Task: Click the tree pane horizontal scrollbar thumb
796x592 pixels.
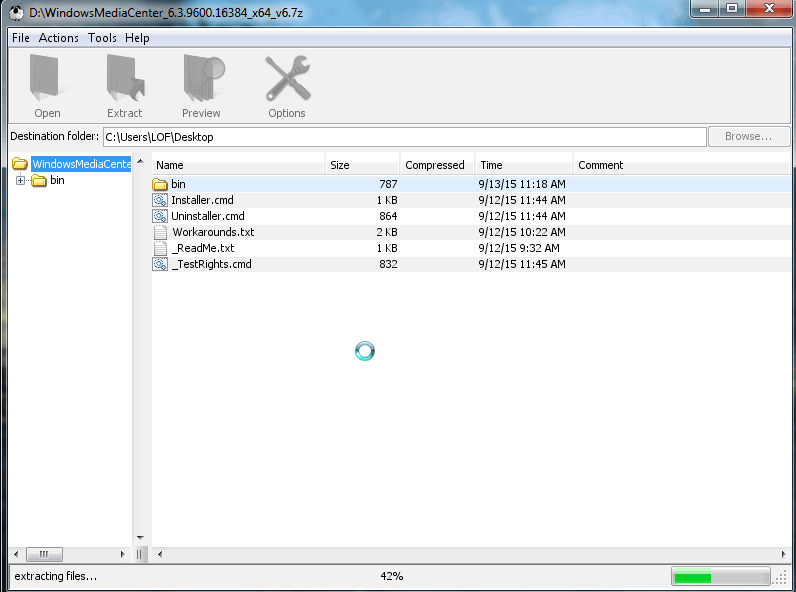Action: (44, 554)
